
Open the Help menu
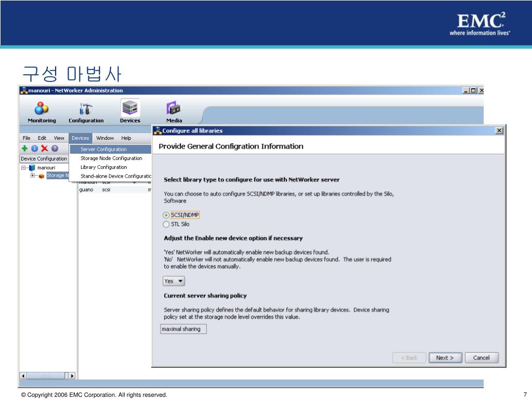[x=126, y=138]
